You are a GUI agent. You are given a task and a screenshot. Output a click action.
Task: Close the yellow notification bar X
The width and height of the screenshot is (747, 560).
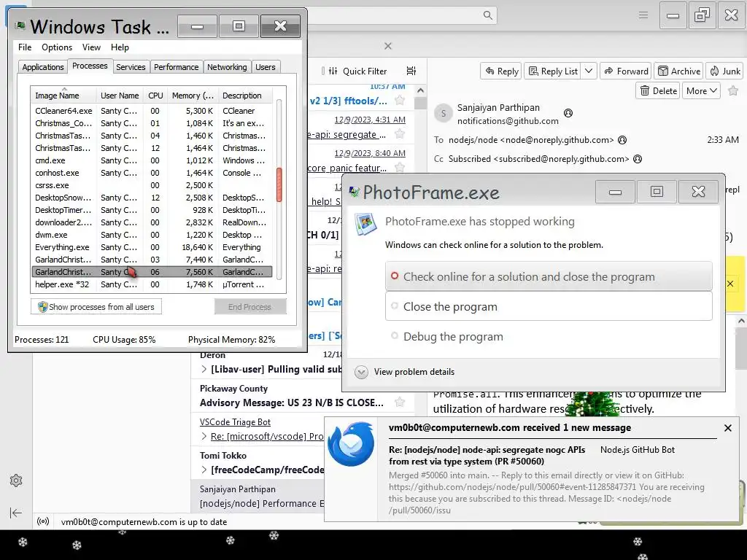[729, 284]
